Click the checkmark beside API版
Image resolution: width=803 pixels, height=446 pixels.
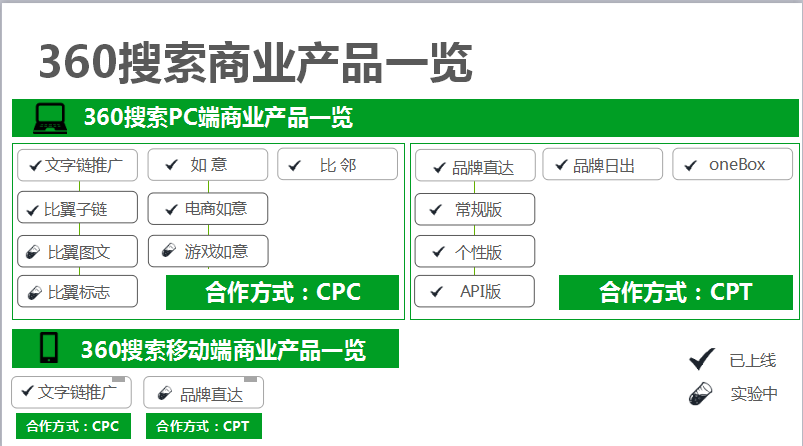tap(437, 292)
